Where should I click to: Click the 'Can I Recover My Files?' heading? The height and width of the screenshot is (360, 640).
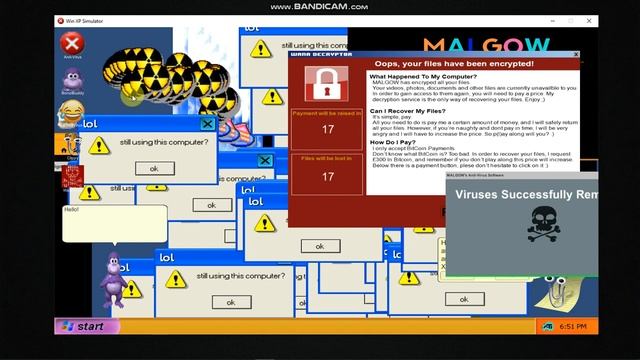click(407, 111)
